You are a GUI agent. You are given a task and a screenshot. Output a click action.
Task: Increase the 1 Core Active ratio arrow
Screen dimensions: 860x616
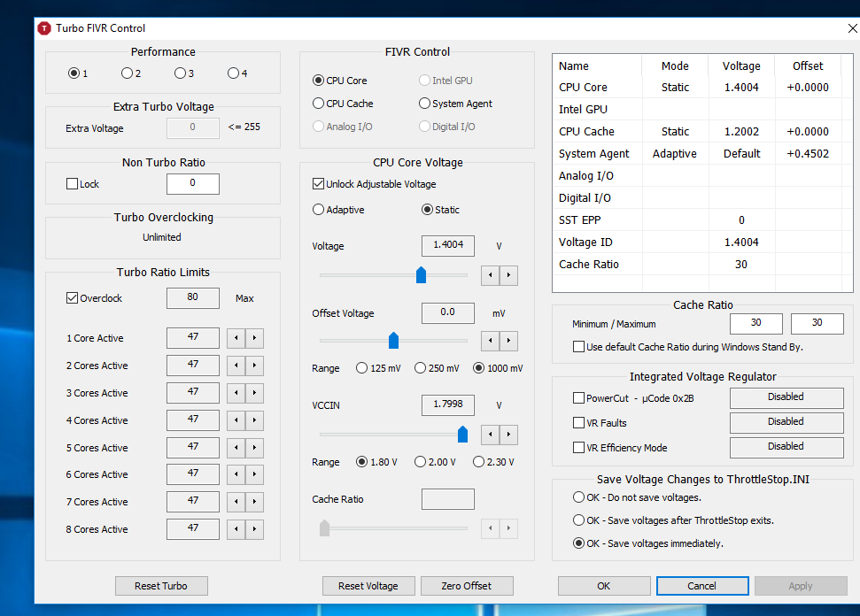(x=254, y=338)
